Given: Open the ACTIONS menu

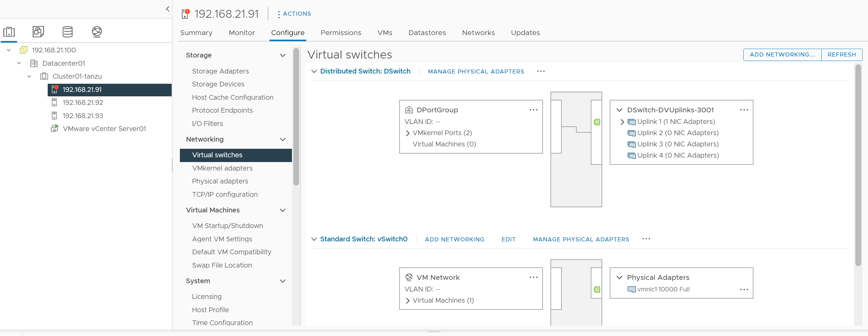Looking at the screenshot, I should click(x=294, y=14).
